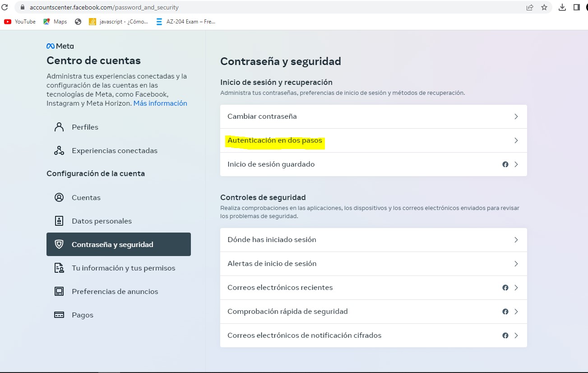Screen dimensions: 588x373
Task: Go to Cuentas settings
Action: (x=119, y=197)
